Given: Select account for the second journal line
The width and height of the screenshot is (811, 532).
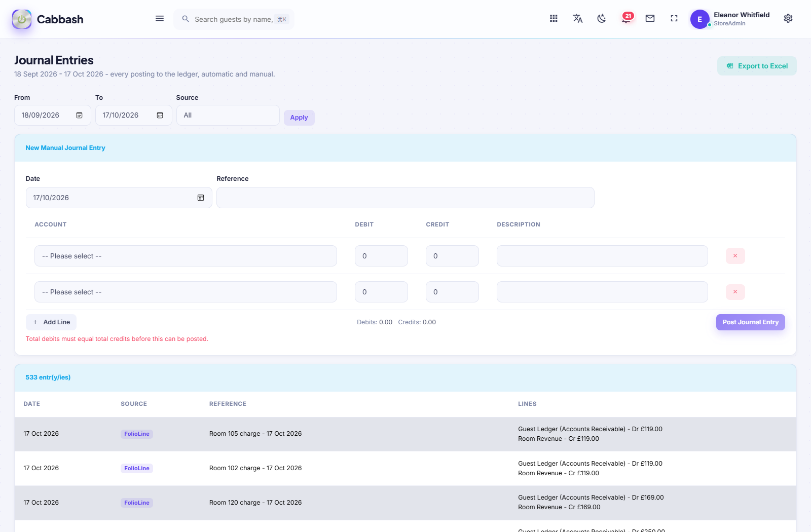Looking at the screenshot, I should coord(186,292).
